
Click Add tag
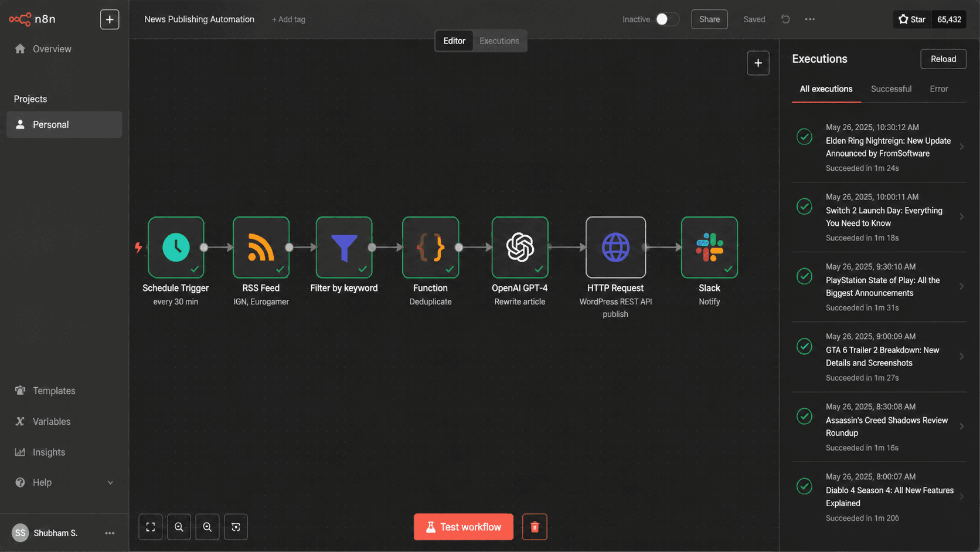click(x=288, y=19)
